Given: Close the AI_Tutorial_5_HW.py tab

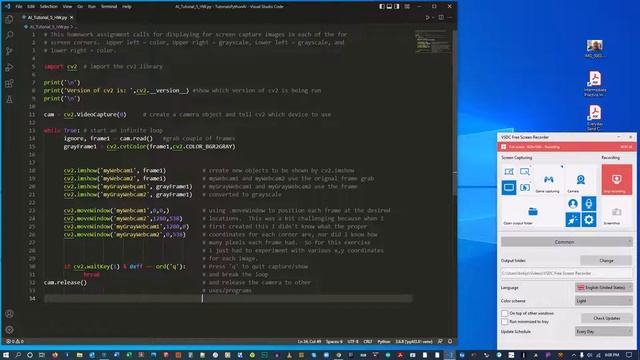Looking at the screenshot, I should (x=71, y=18).
